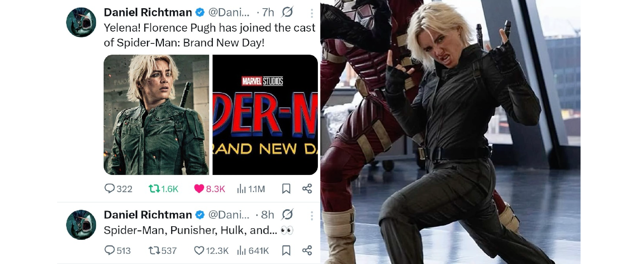Open profile avatar on the 8h tweet
This screenshot has height=264, width=644.
click(81, 225)
